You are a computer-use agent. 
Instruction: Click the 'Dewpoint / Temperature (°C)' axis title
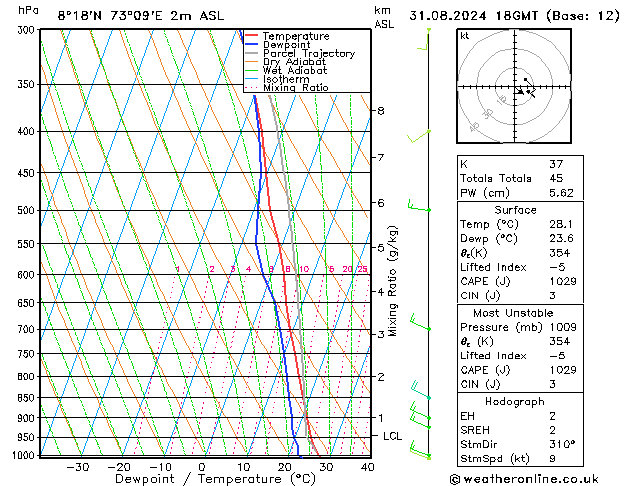tap(215, 479)
